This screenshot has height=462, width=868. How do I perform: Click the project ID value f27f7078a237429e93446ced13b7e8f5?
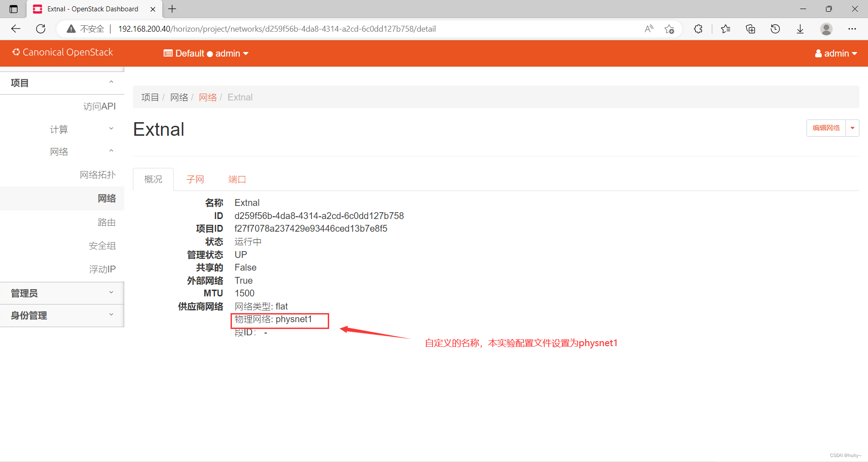click(311, 229)
